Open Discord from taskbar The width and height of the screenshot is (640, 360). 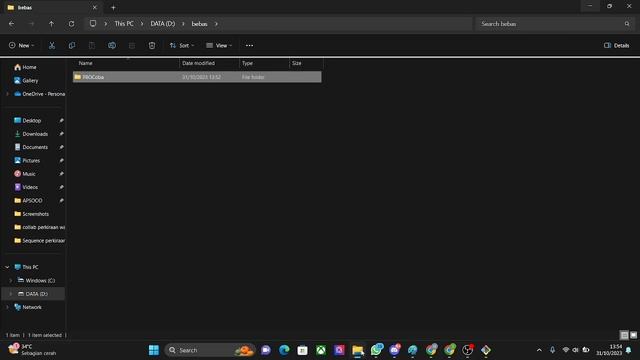[x=395, y=350]
